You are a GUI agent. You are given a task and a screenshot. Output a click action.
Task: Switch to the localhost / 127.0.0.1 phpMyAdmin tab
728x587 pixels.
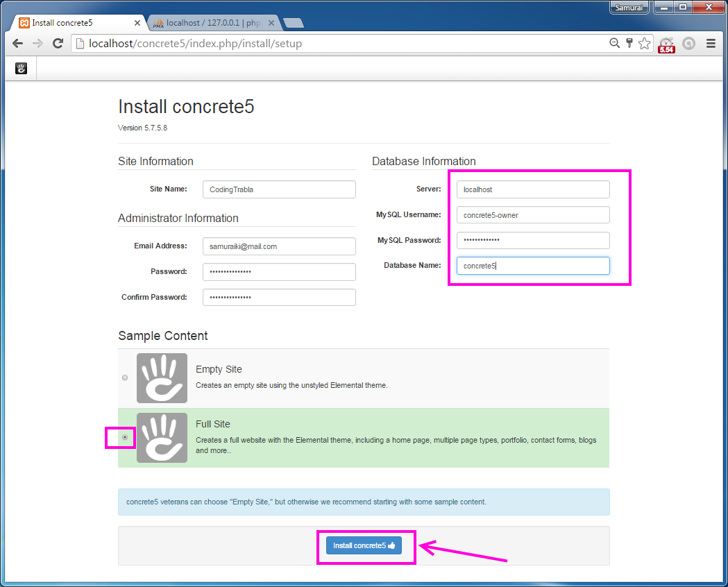214,23
